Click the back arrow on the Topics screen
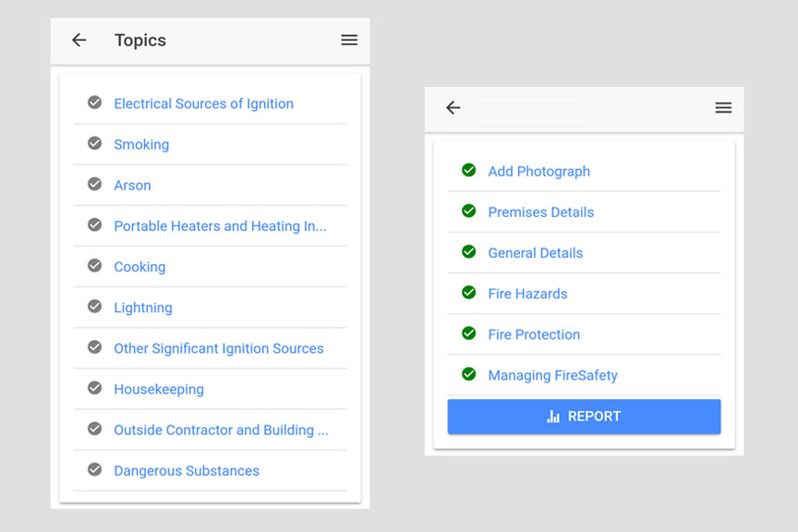798x532 pixels. coord(79,40)
